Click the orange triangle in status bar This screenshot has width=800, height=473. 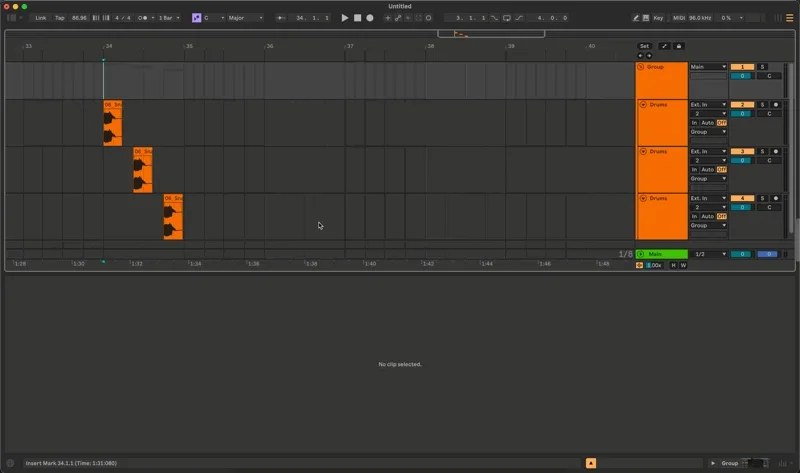(x=591, y=463)
